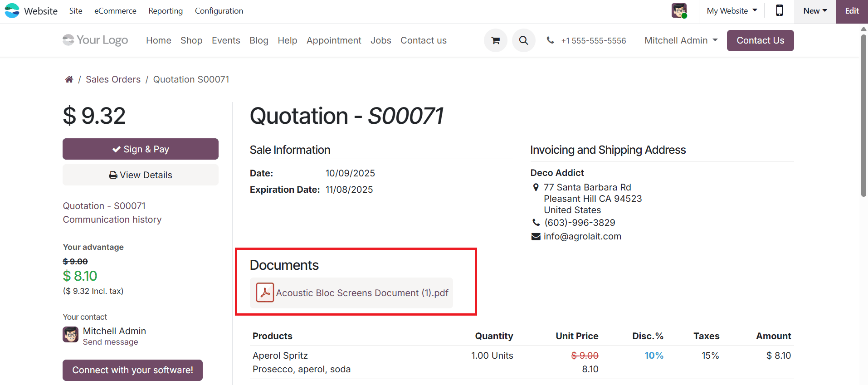Open the Communication history link

tap(112, 219)
